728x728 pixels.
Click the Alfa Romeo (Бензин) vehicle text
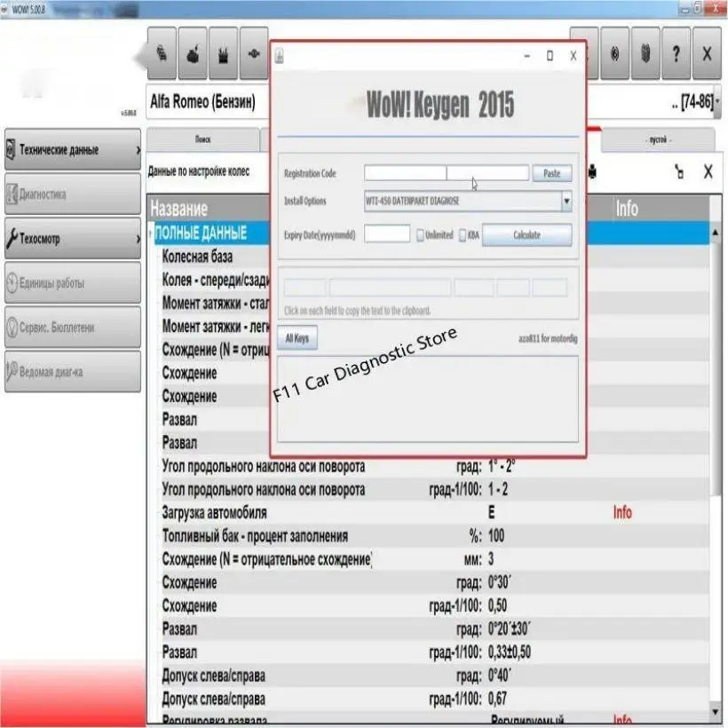[202, 101]
